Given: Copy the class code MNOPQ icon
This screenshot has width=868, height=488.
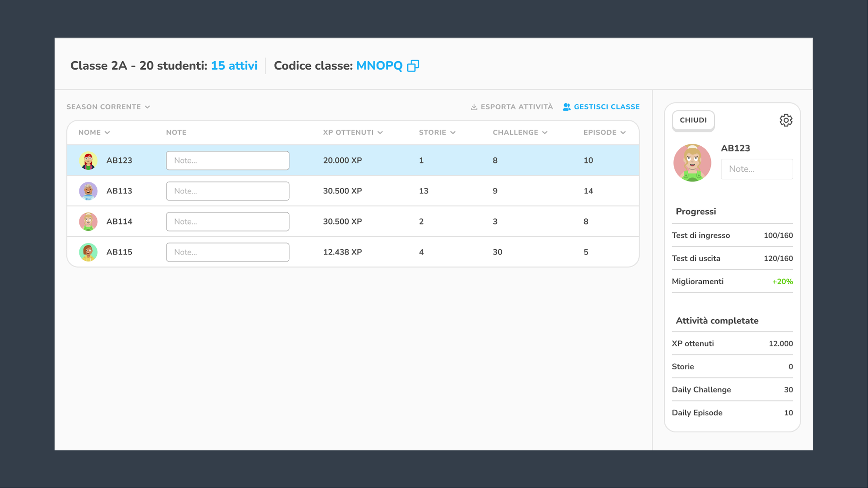Looking at the screenshot, I should point(413,66).
